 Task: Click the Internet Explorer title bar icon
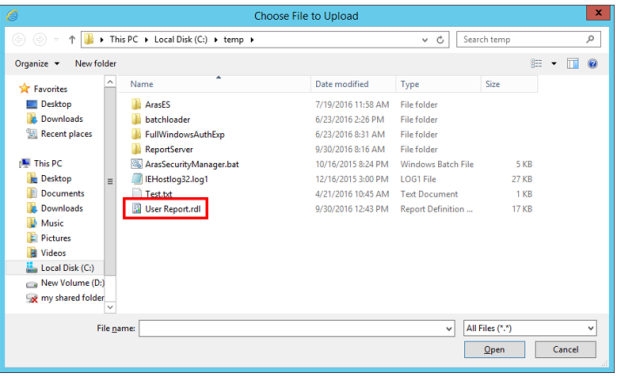point(12,16)
